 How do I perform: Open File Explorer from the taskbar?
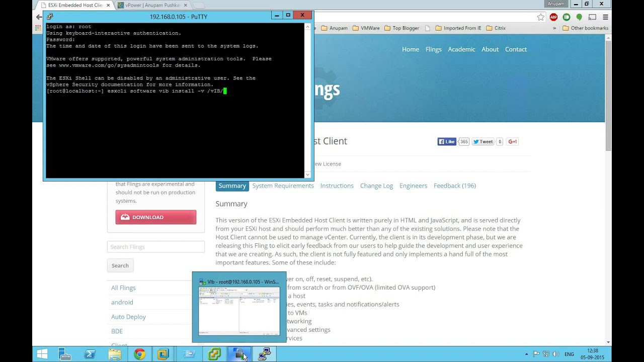pos(115,354)
